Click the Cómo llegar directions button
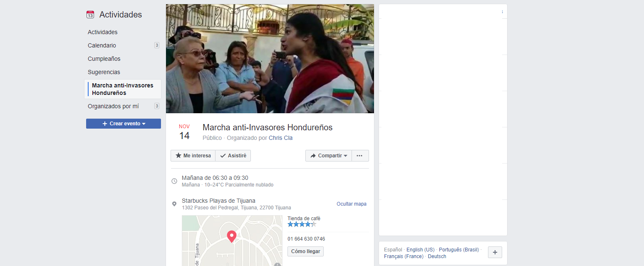The image size is (644, 266). [305, 251]
